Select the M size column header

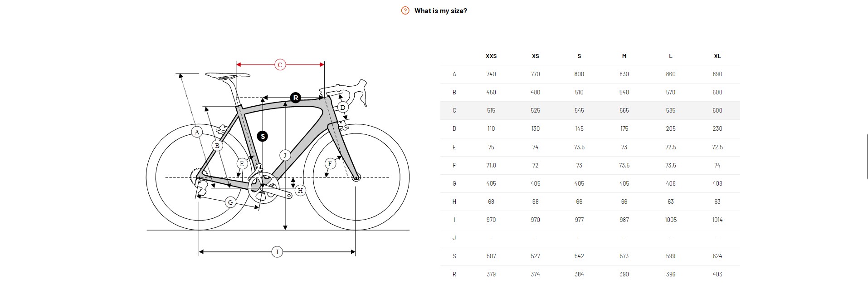(624, 56)
